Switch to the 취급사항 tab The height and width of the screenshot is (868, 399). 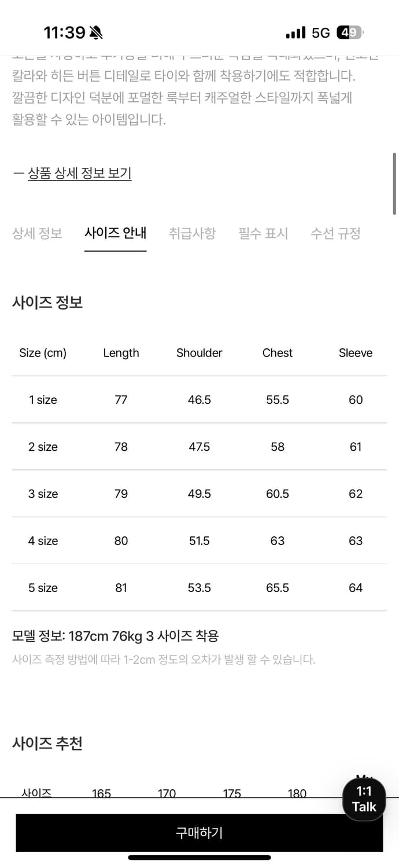192,233
